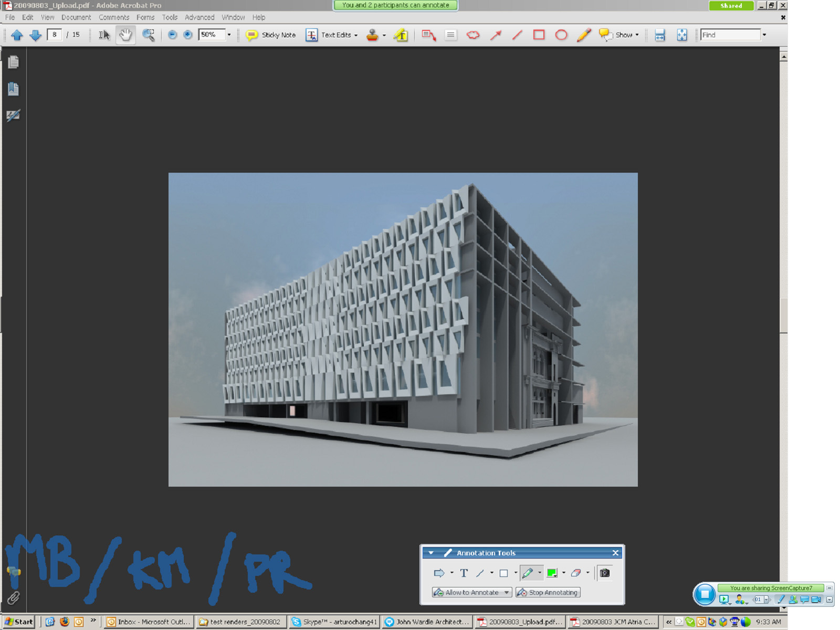Open the zoom percentage dropdown arrow

point(229,35)
